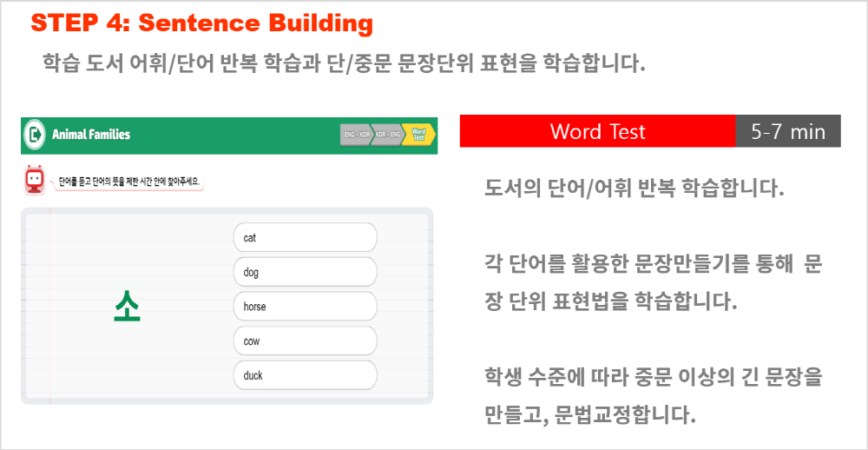Open the yellow Word Test step
This screenshot has width=868, height=450.
click(x=419, y=135)
